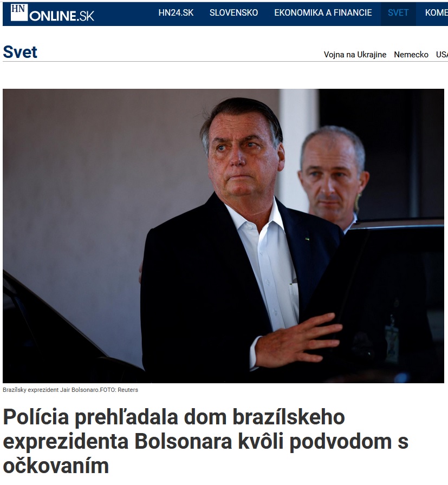Click the word 'očkovaním' ending the headline
Image resolution: width=448 pixels, height=485 pixels.
[x=56, y=466]
